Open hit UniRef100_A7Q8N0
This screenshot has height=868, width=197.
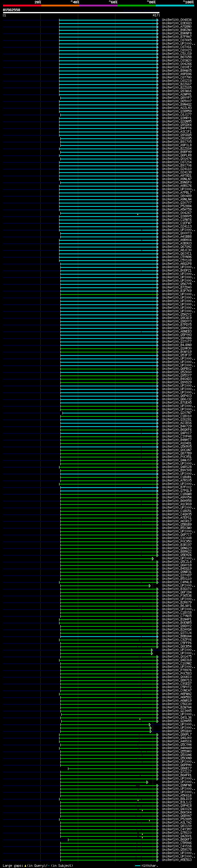(177, 26)
